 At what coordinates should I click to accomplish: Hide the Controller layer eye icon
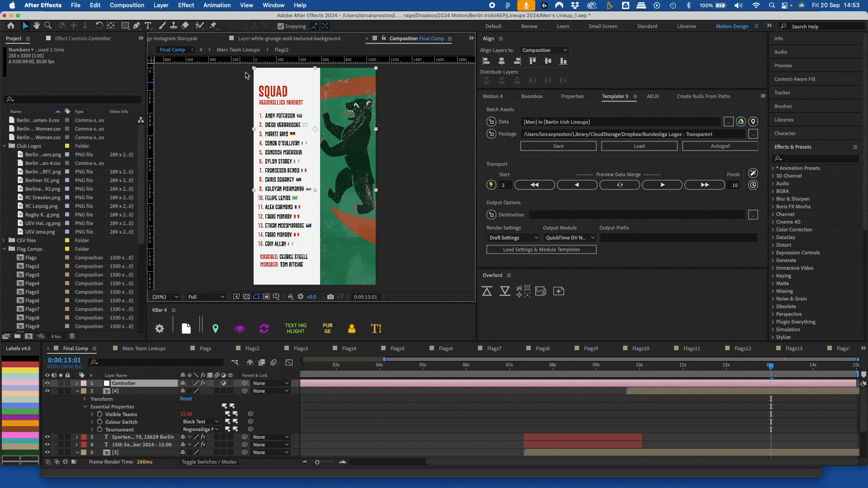point(47,383)
